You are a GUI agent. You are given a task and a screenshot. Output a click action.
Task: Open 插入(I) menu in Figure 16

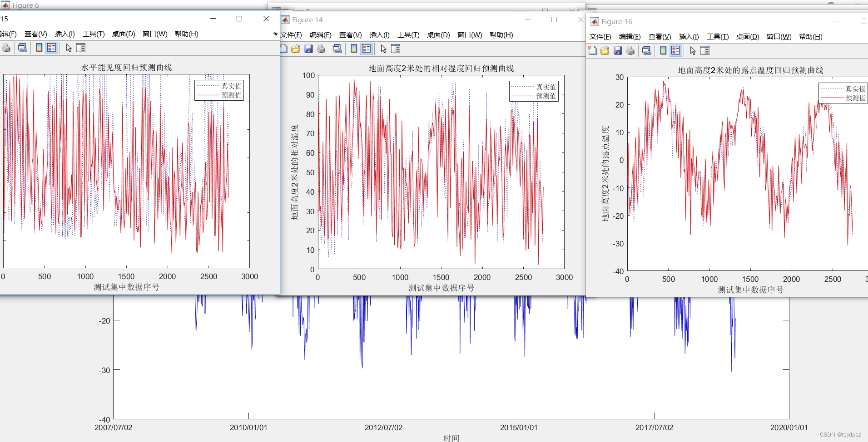point(689,37)
